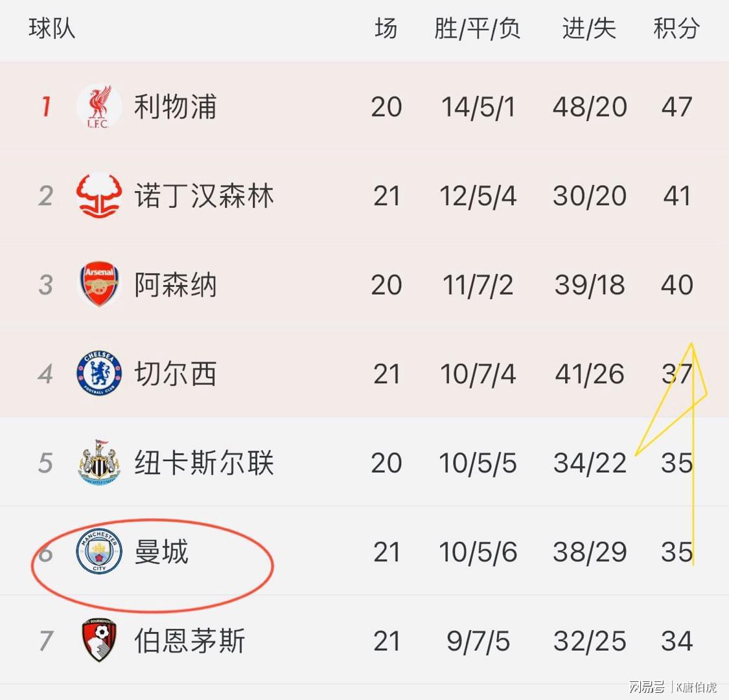729x700 pixels.
Task: Open the Manchester City badge
Action: click(99, 551)
